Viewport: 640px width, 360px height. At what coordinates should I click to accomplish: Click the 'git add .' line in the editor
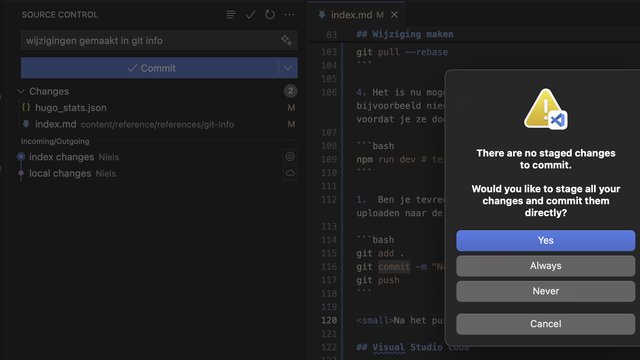coord(380,253)
